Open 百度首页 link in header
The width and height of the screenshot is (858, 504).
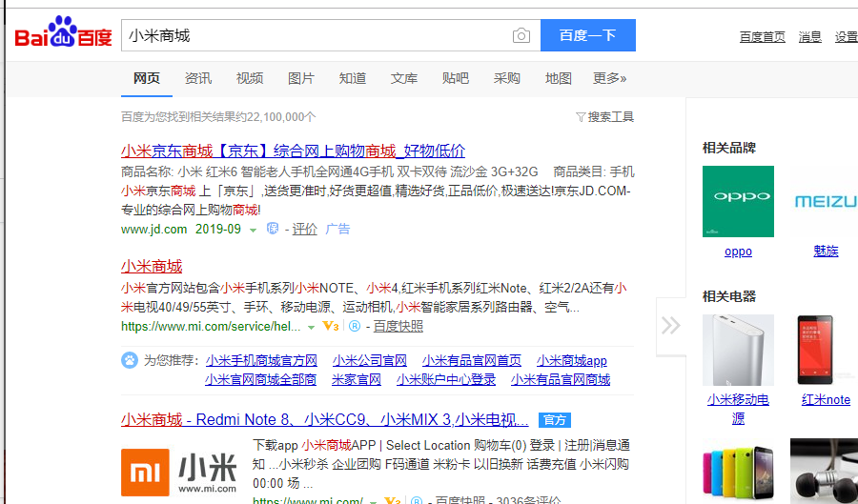click(763, 36)
